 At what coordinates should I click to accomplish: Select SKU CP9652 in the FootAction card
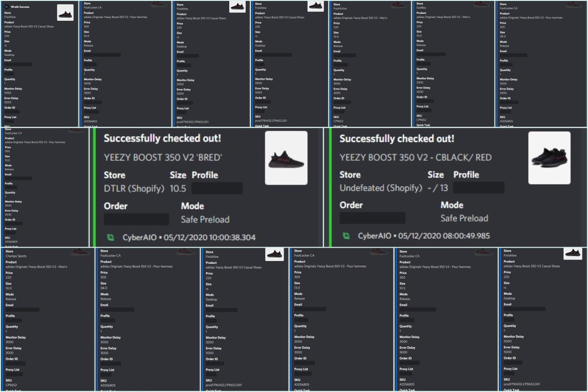[x=339, y=122]
